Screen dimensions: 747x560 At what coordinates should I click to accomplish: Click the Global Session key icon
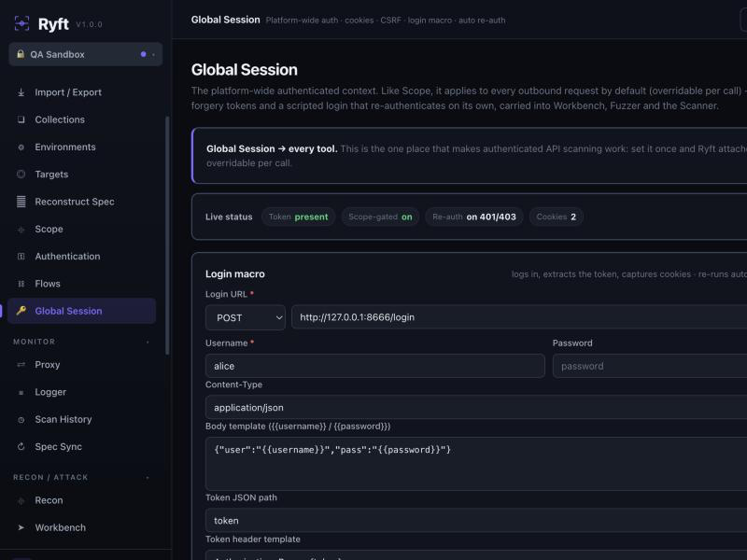pos(21,311)
